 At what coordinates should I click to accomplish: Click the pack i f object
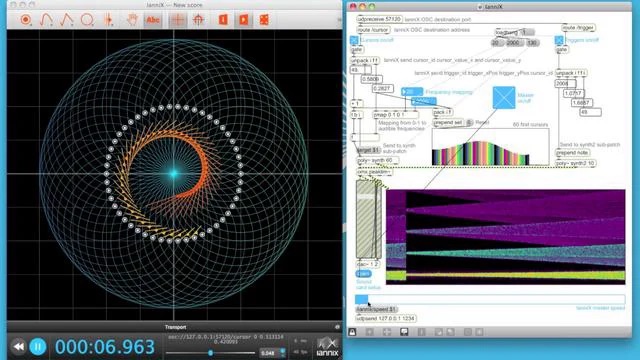442,112
